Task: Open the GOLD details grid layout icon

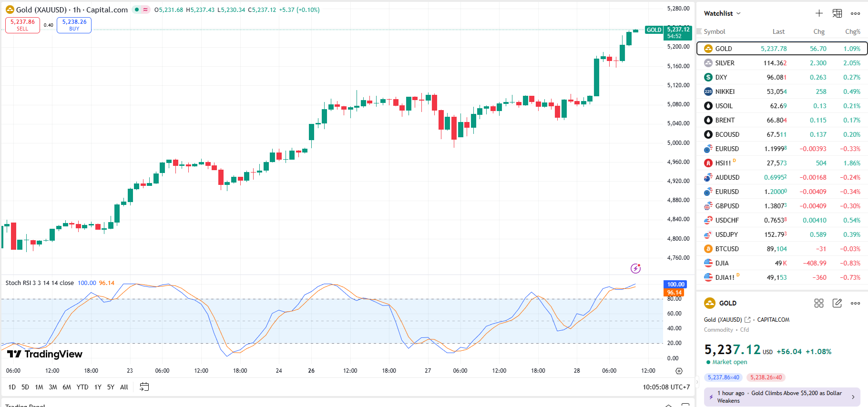Action: click(819, 303)
